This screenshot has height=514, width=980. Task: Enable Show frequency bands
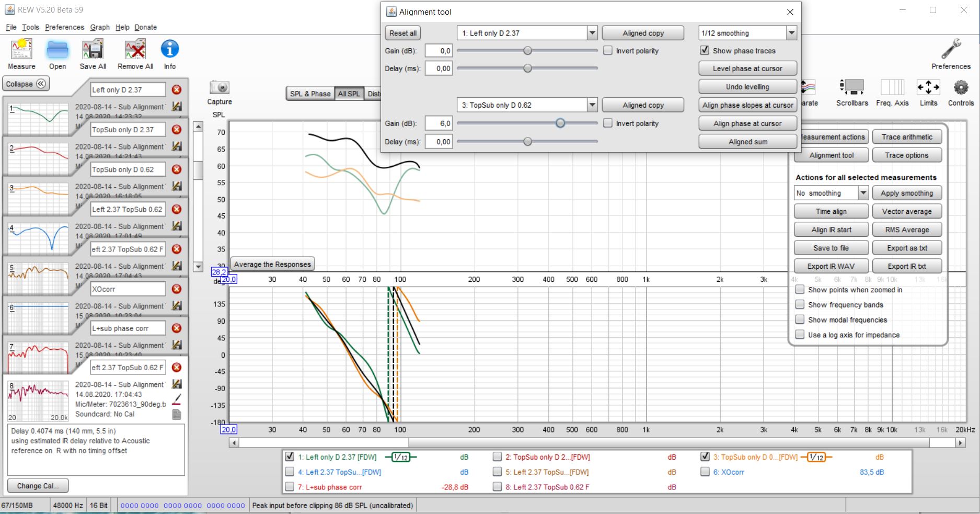click(800, 305)
